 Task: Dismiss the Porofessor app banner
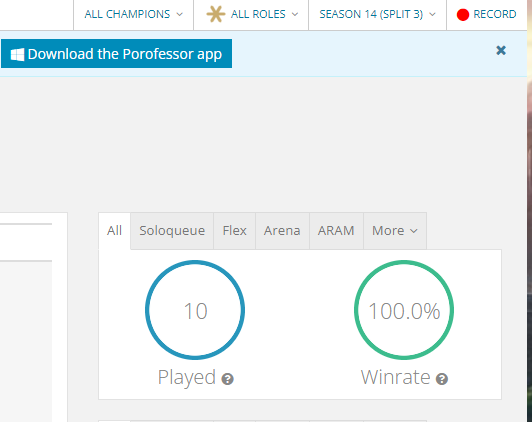click(501, 50)
